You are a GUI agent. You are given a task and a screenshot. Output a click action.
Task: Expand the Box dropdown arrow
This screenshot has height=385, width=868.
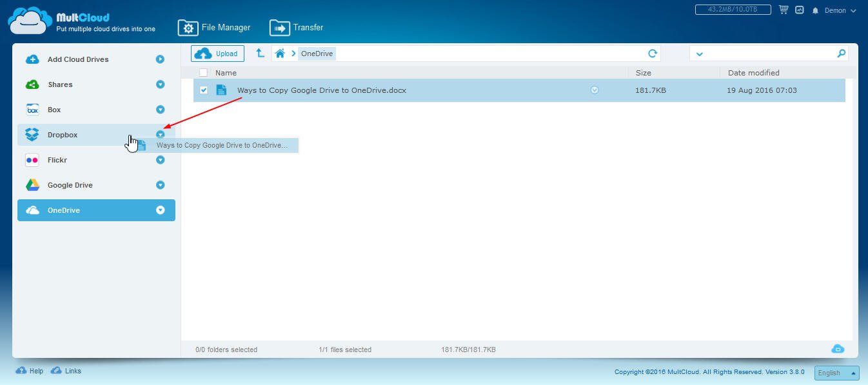[161, 110]
